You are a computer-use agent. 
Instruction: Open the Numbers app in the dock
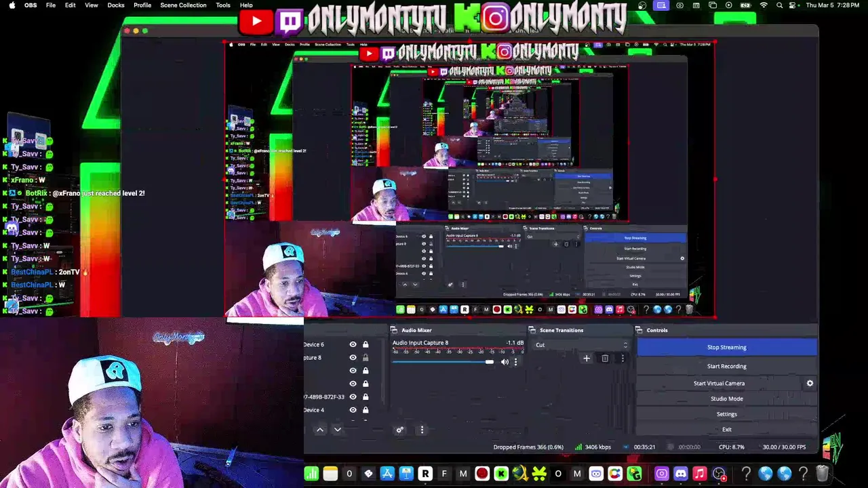(311, 474)
